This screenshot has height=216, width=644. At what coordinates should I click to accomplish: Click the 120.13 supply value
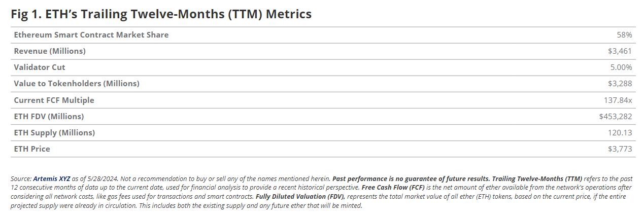[x=620, y=132]
